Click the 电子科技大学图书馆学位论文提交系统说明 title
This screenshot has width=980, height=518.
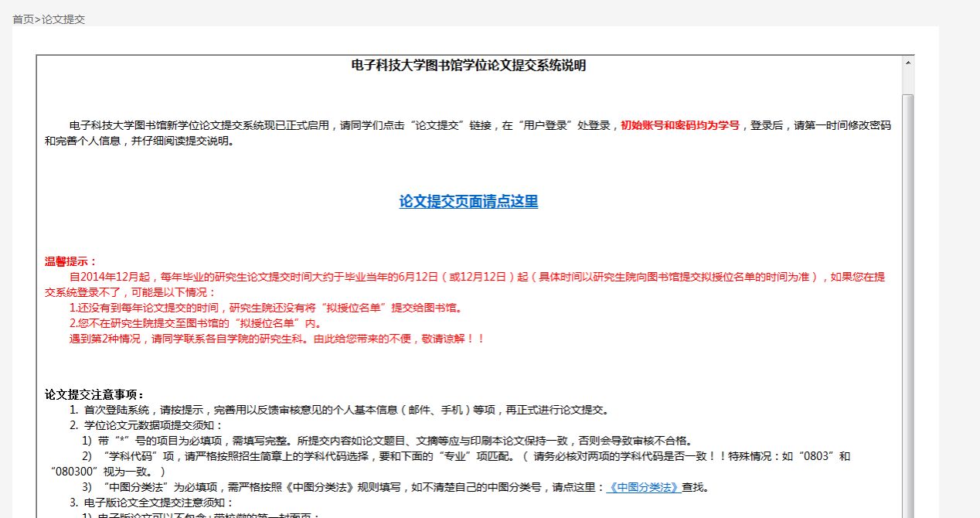coord(468,66)
